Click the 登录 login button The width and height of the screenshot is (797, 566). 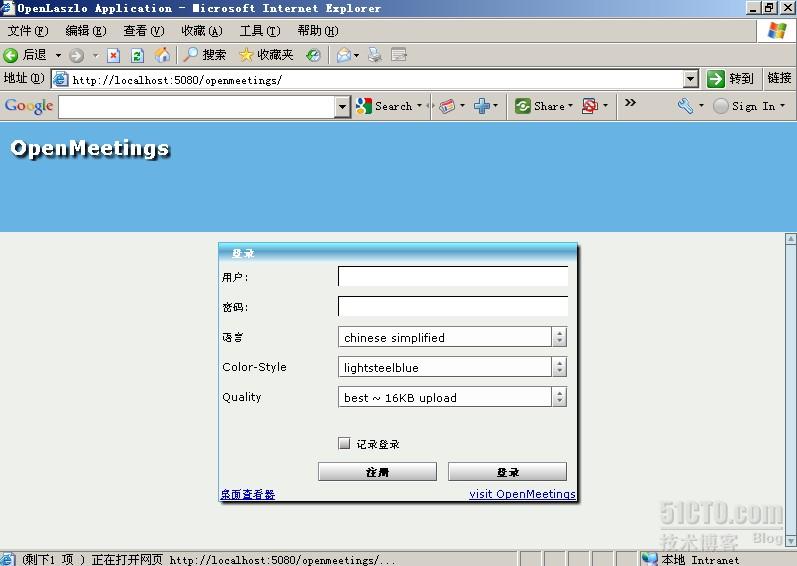click(x=507, y=471)
